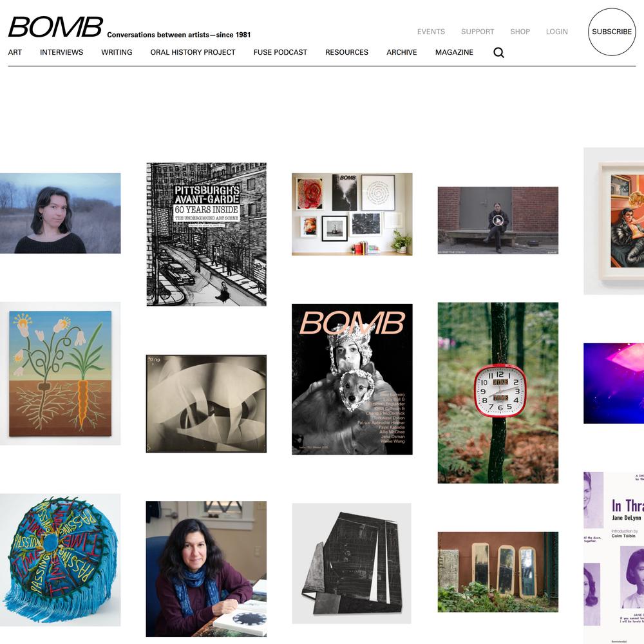This screenshot has height=644, width=644.
Task: Select Writing in the navigation
Action: [x=117, y=52]
